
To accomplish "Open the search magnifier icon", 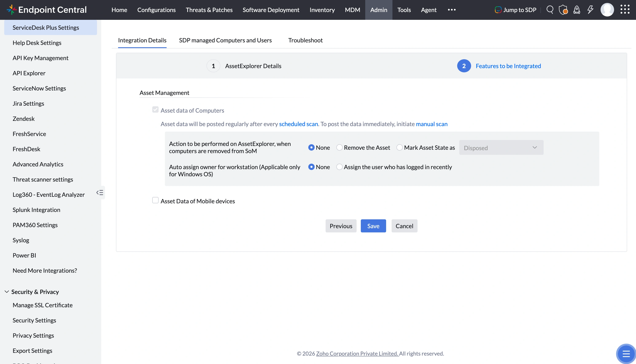I will [550, 10].
